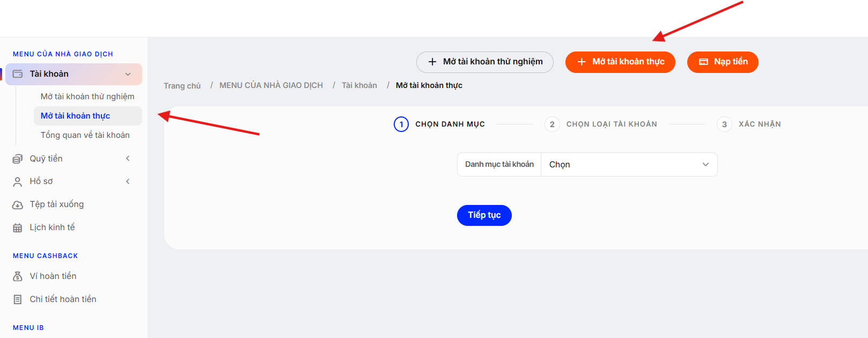Viewport: 868px width, 338px height.
Task: Click the cloud download icon for Tệp tải xuống
Action: [18, 205]
